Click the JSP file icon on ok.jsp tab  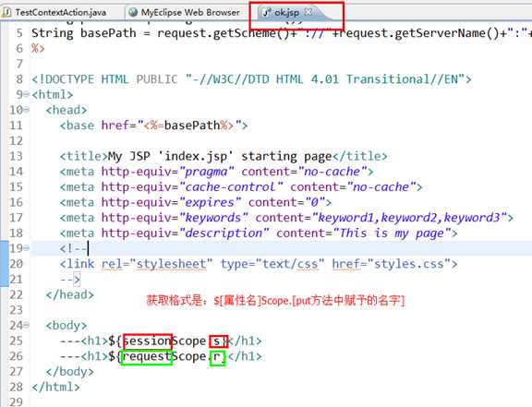tap(266, 13)
